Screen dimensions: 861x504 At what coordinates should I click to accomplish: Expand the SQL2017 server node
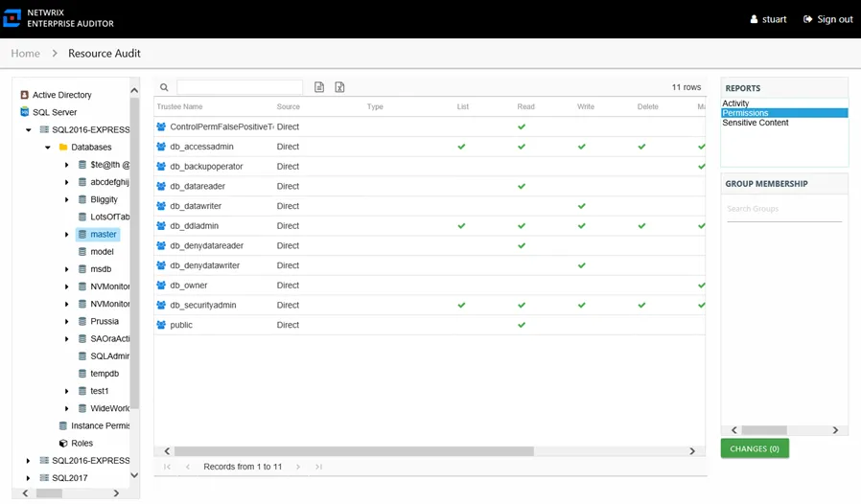(x=28, y=477)
